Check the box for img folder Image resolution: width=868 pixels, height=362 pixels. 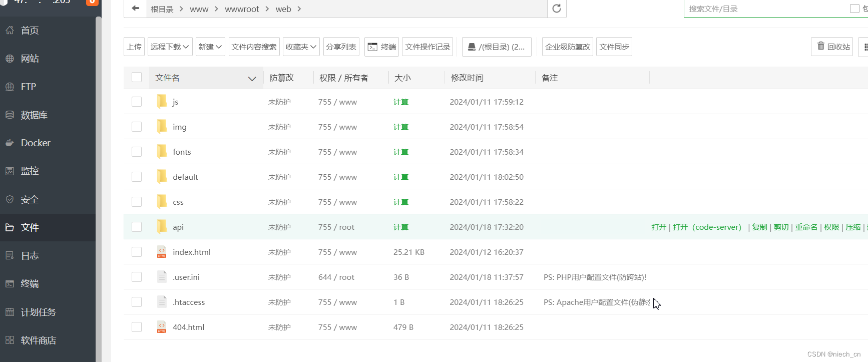tap(137, 127)
